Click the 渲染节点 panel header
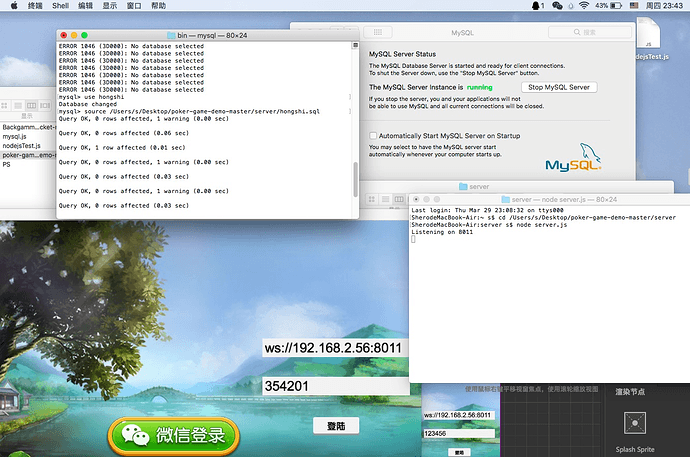Screen dimensions: 690x457 630,391
